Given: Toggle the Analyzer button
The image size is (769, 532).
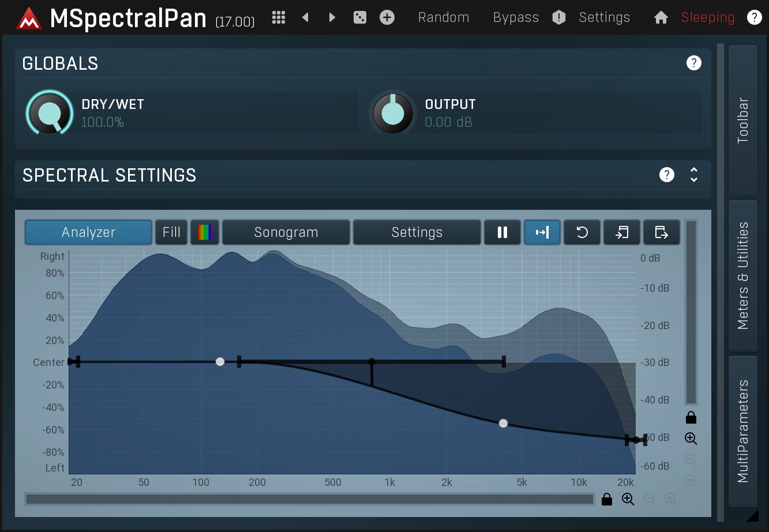Looking at the screenshot, I should tap(89, 232).
